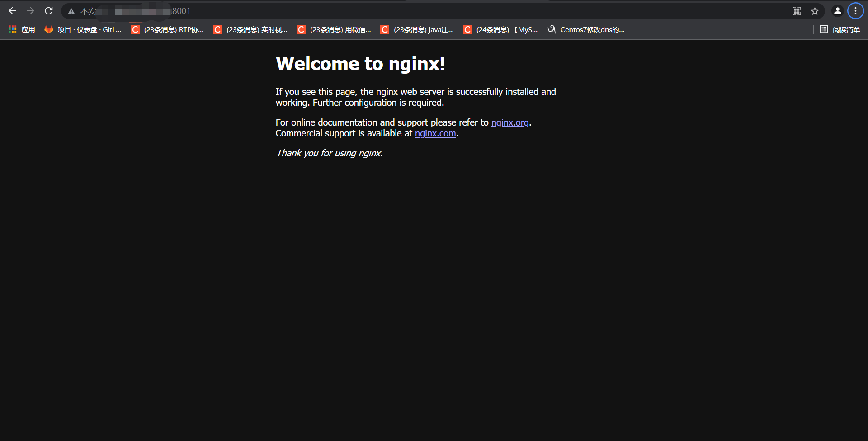Click the 'Thank you for using nginx.' text

(330, 153)
